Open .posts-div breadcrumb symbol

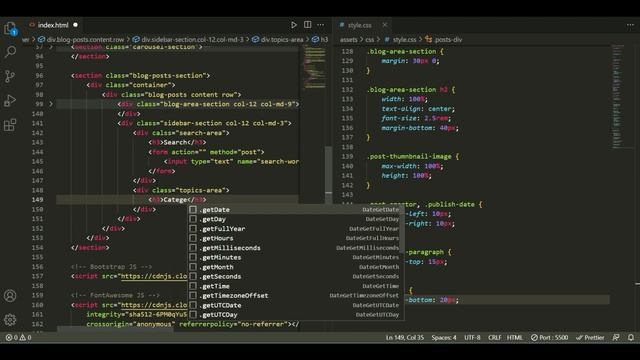pyautogui.click(x=444, y=40)
